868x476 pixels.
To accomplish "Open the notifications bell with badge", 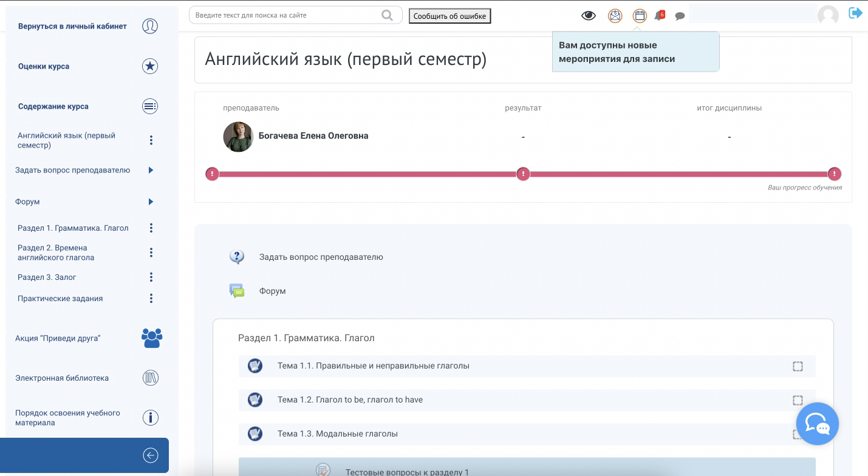I will pos(660,16).
